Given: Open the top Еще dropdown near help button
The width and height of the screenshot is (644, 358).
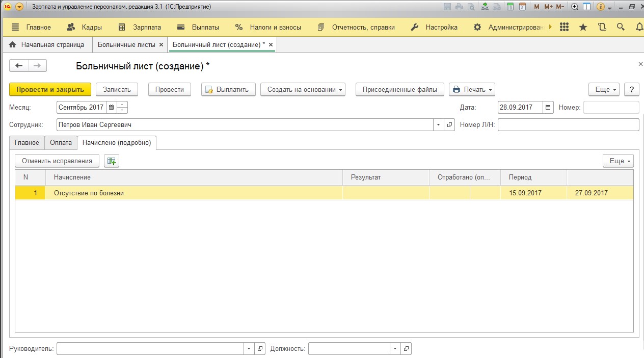Looking at the screenshot, I should (x=604, y=89).
